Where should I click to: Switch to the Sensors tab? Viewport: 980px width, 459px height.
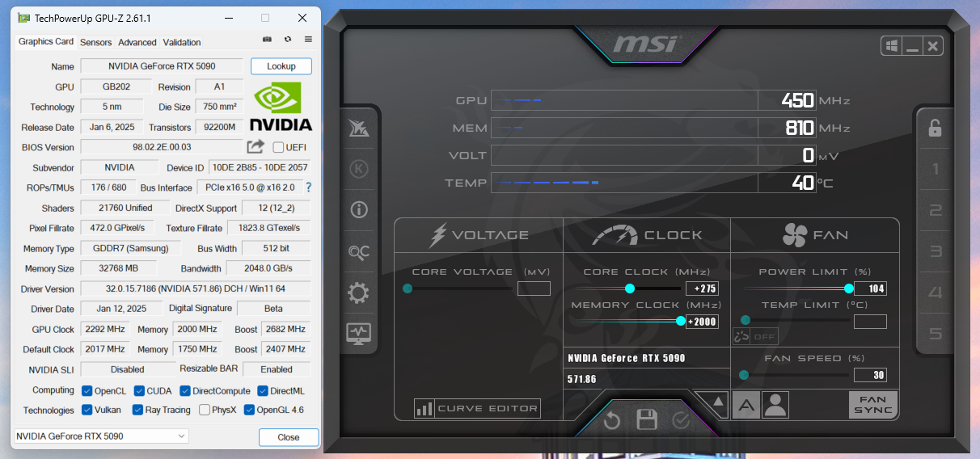[96, 42]
